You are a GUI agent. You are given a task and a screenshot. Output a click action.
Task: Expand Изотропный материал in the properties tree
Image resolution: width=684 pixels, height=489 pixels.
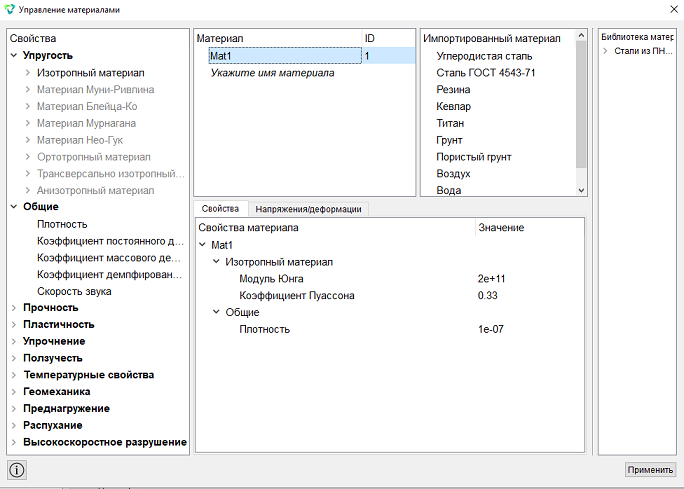[28, 72]
